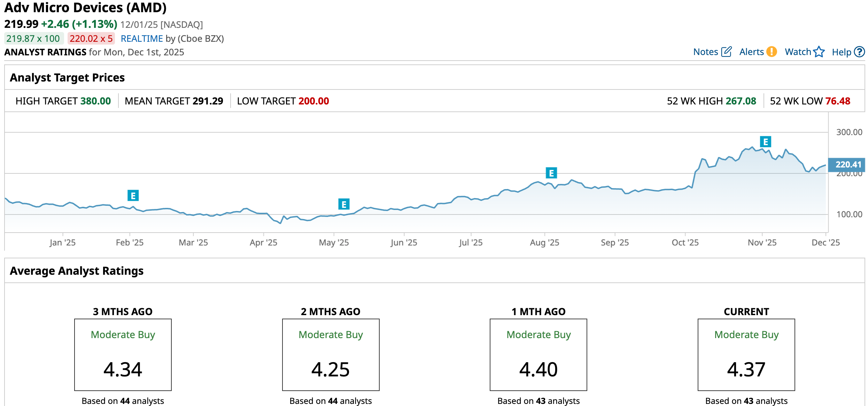Click the May earnings E marker
The width and height of the screenshot is (868, 406).
(344, 204)
